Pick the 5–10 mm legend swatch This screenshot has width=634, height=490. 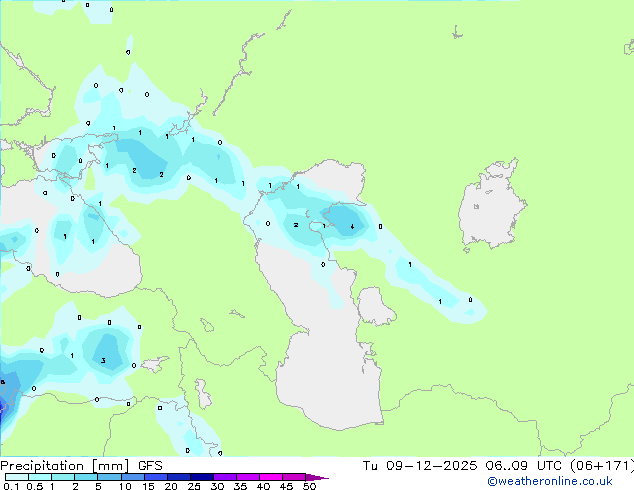tap(109, 477)
